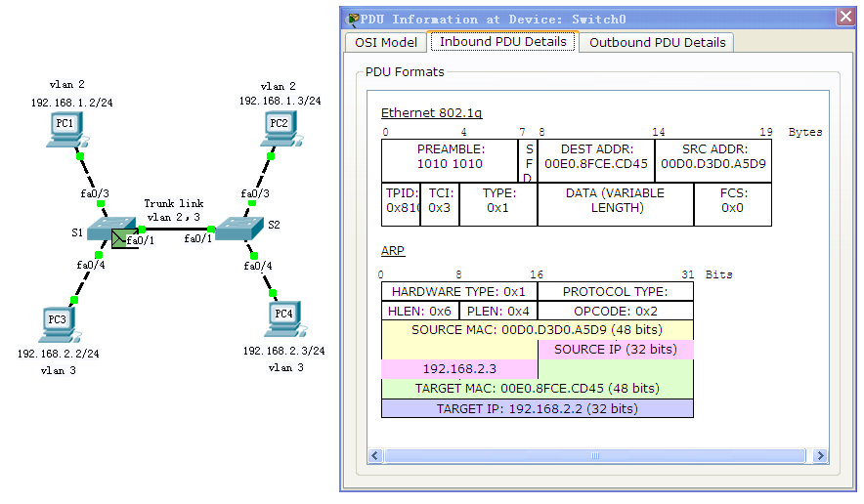Click the purple TARGET IP 192.168.2.2 row
The width and height of the screenshot is (864, 504).
pos(537,408)
